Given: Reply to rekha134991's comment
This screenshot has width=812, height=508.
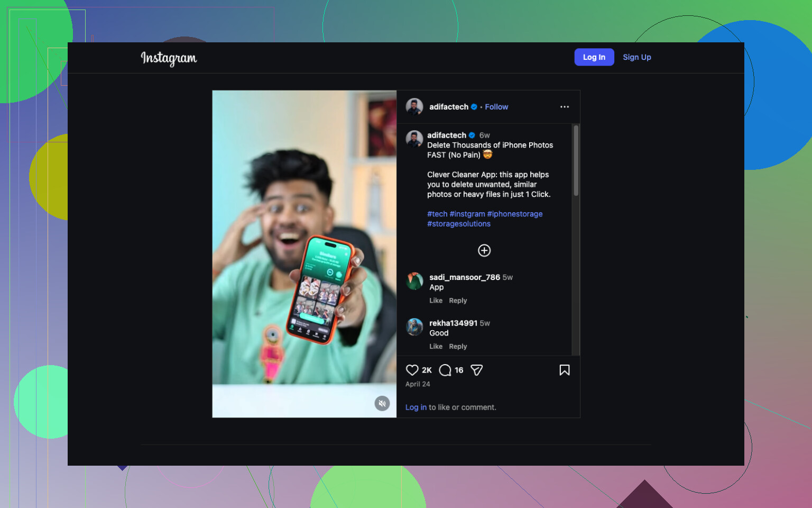Looking at the screenshot, I should tap(458, 347).
